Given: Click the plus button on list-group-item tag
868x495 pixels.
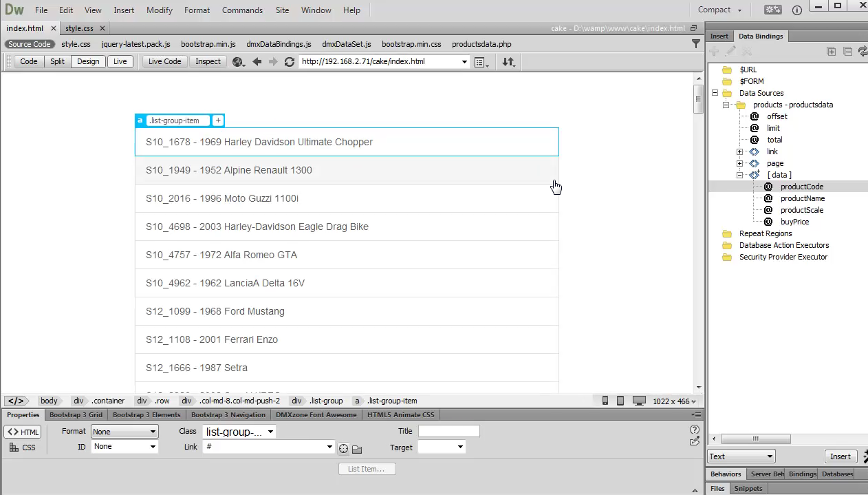Looking at the screenshot, I should point(218,120).
